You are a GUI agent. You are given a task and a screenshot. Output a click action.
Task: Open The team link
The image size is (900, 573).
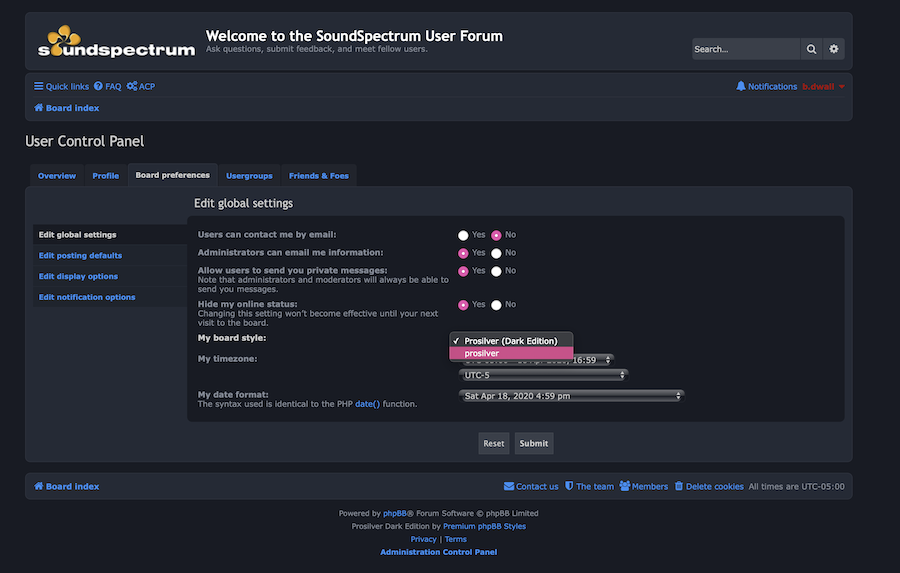pyautogui.click(x=589, y=486)
